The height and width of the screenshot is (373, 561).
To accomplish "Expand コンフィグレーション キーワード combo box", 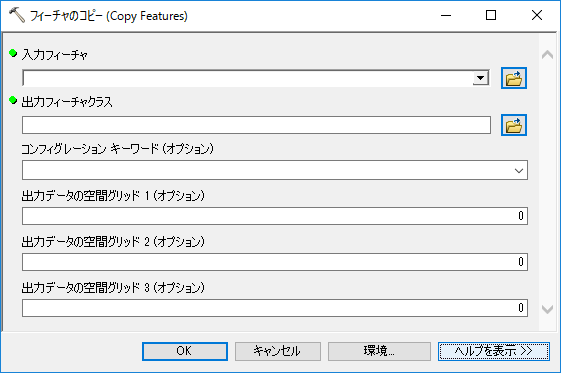I will coord(519,170).
